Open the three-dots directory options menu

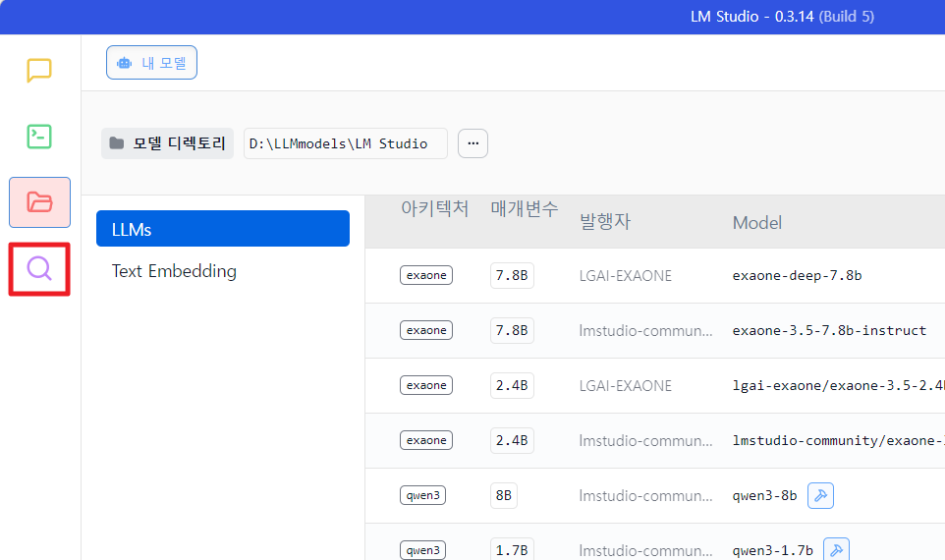[x=473, y=143]
